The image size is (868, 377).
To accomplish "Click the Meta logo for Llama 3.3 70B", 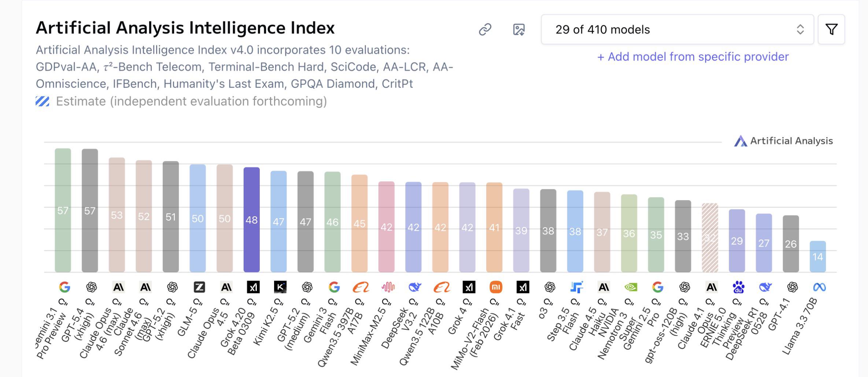I will click(x=819, y=287).
